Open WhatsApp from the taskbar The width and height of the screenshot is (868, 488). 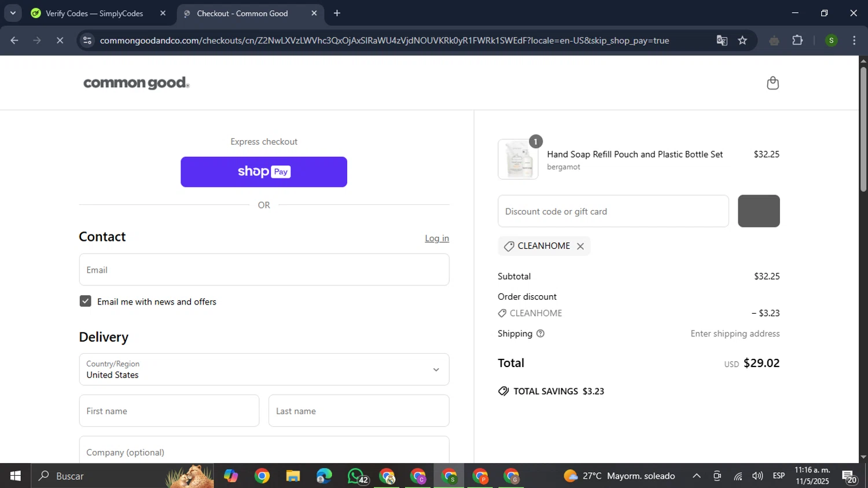(356, 476)
